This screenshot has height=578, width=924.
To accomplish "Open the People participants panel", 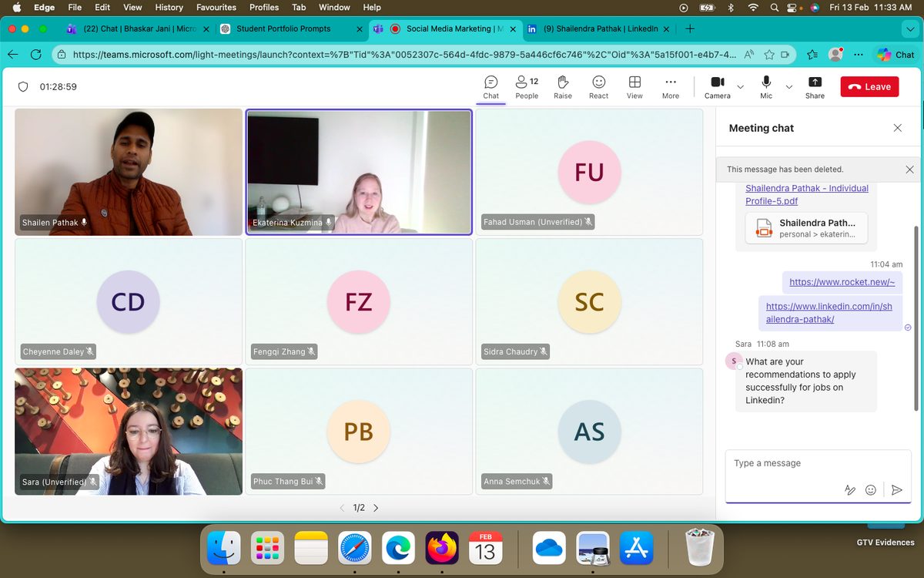I will 527,87.
